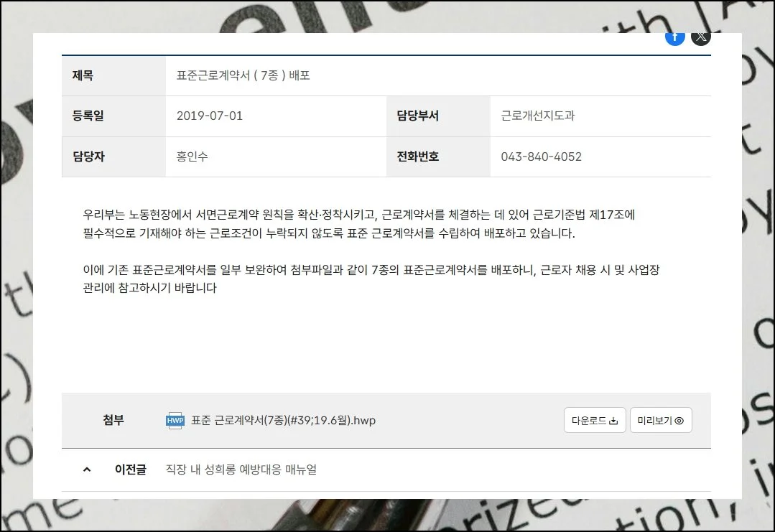Share the post on Facebook

(674, 37)
